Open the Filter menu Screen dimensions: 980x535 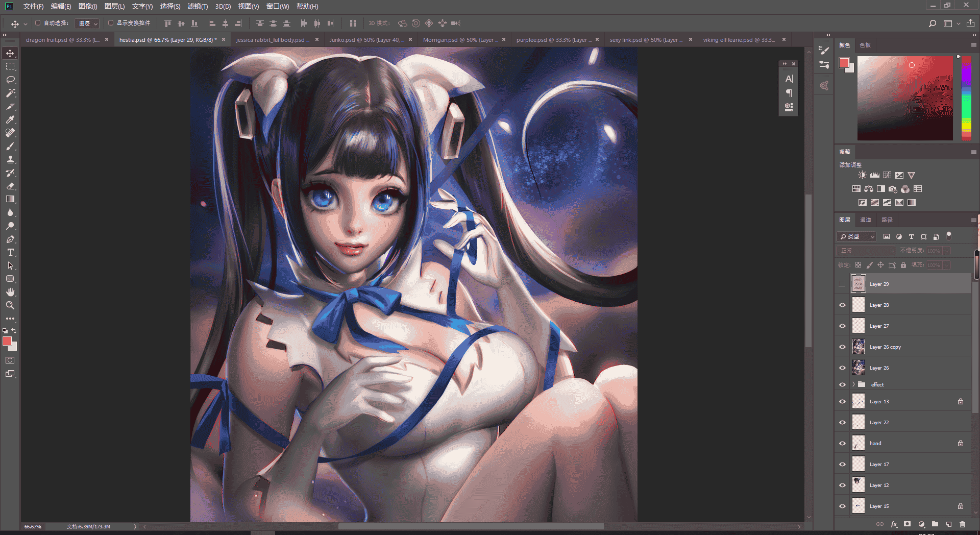point(198,6)
